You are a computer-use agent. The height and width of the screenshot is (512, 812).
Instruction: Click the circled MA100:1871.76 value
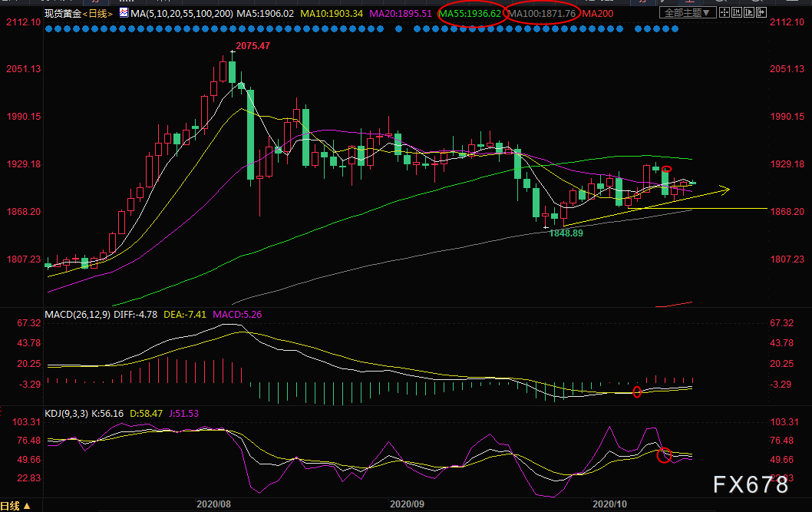542,14
